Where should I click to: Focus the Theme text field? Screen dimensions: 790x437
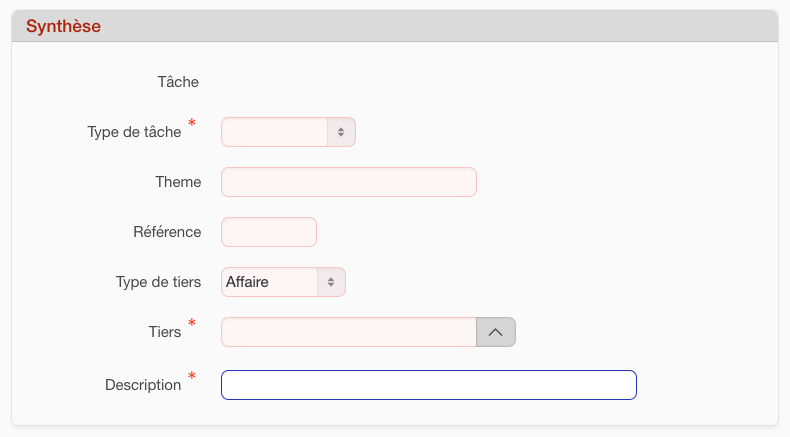348,182
